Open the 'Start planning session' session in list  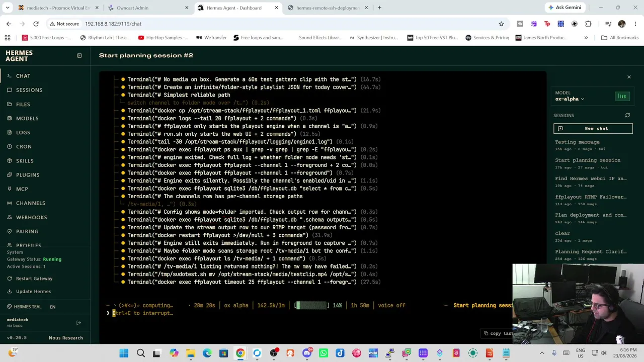[593, 163]
